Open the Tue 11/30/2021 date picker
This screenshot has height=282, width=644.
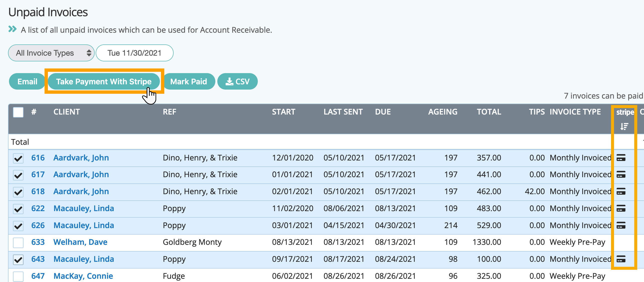[134, 53]
